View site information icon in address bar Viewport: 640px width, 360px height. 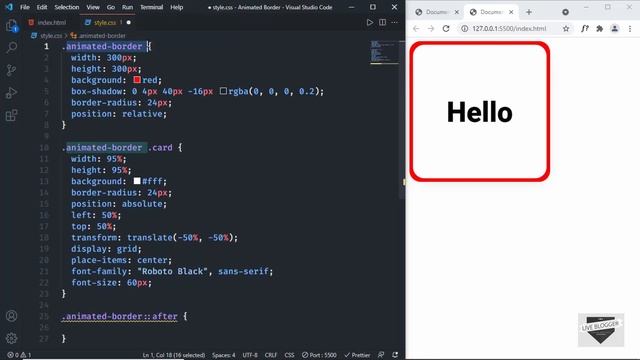point(464,29)
